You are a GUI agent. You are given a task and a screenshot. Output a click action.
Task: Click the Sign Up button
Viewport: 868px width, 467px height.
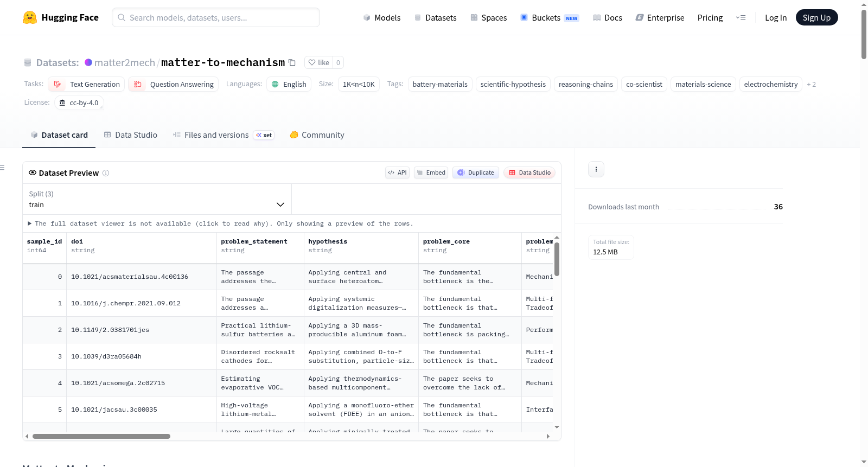point(816,17)
